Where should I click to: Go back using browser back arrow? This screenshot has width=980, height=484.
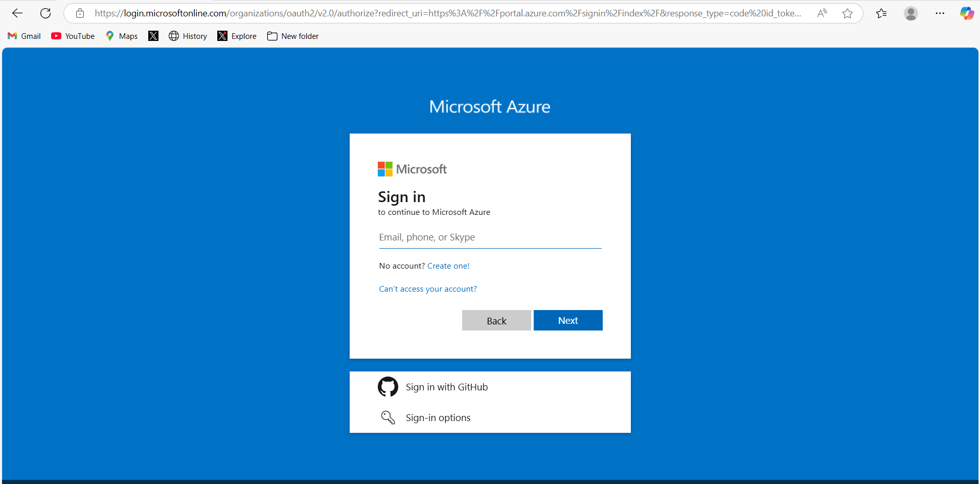point(17,13)
